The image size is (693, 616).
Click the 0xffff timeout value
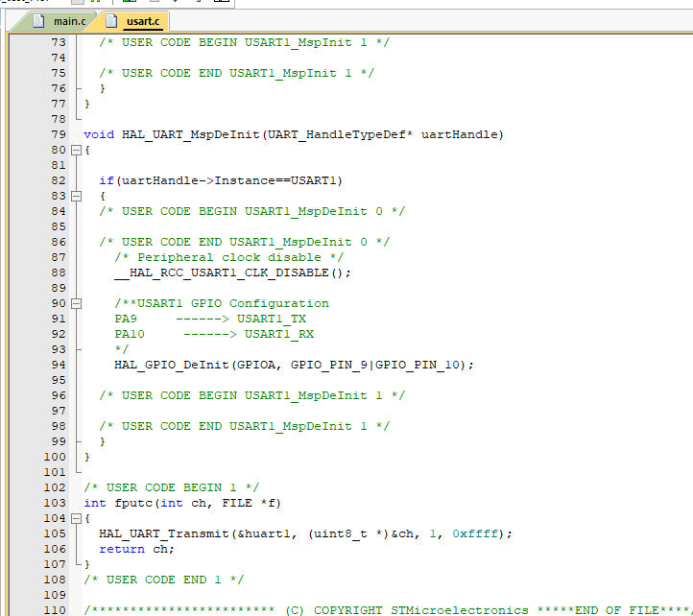475,533
